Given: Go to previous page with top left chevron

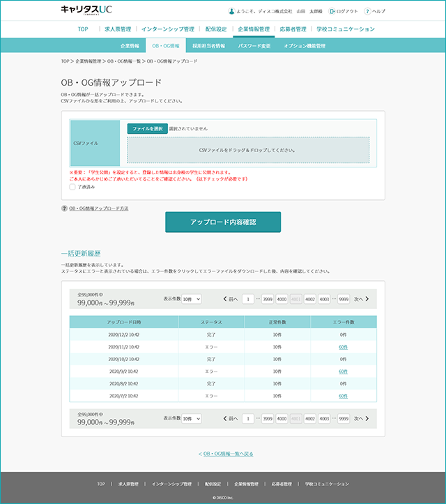Looking at the screenshot, I should [x=225, y=299].
